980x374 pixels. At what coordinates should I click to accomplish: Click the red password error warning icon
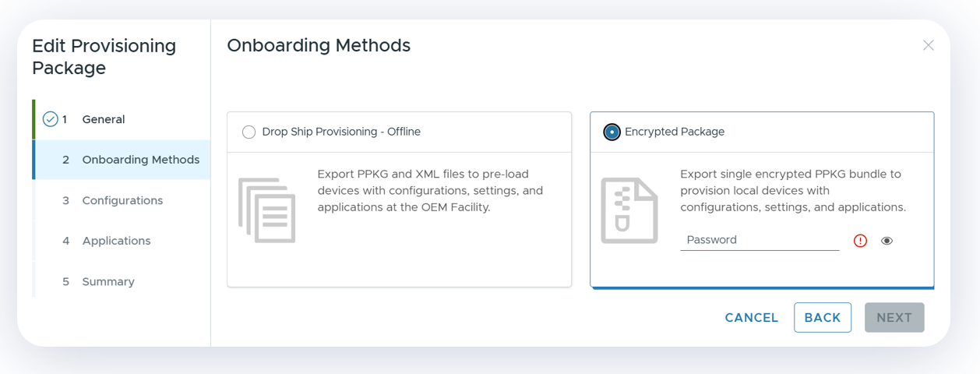860,241
